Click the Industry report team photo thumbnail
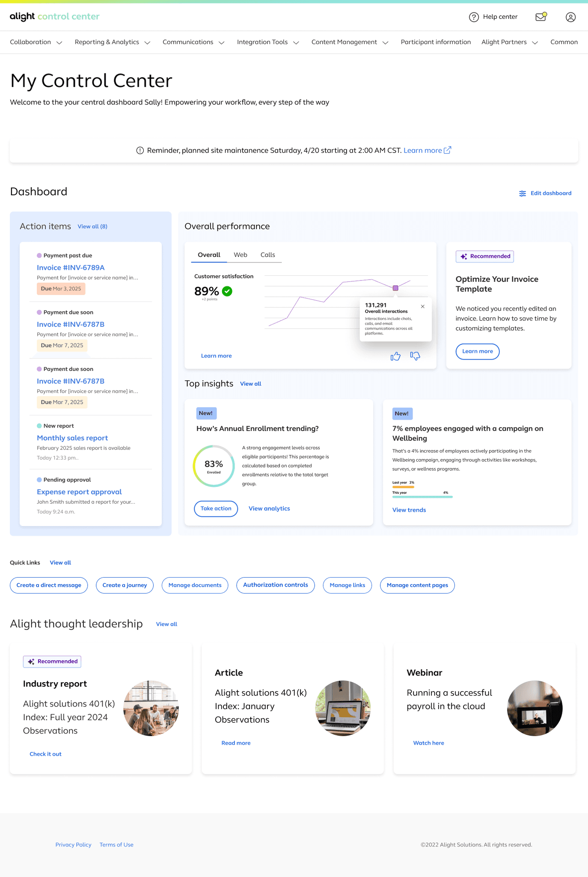The height and width of the screenshot is (877, 588). [151, 708]
